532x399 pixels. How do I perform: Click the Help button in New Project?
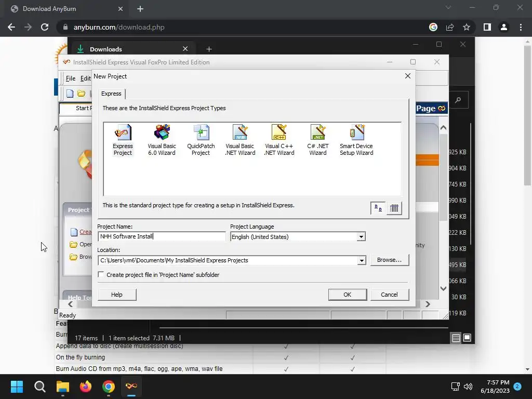[117, 295]
